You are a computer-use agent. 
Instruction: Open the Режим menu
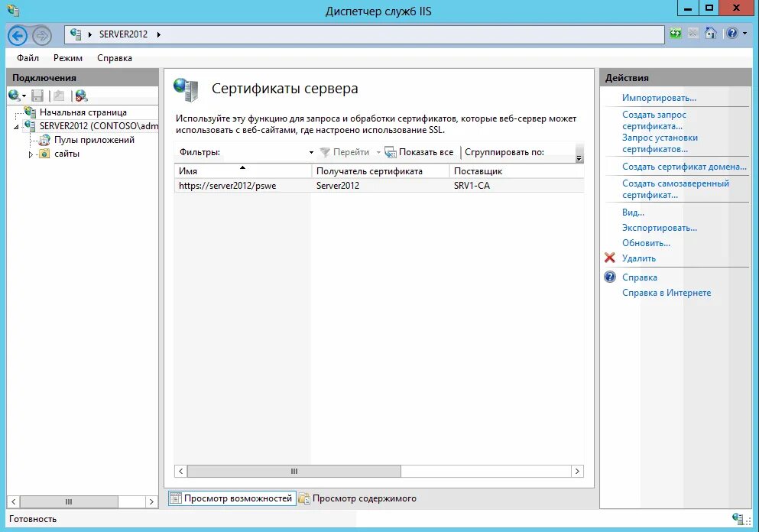click(x=68, y=58)
